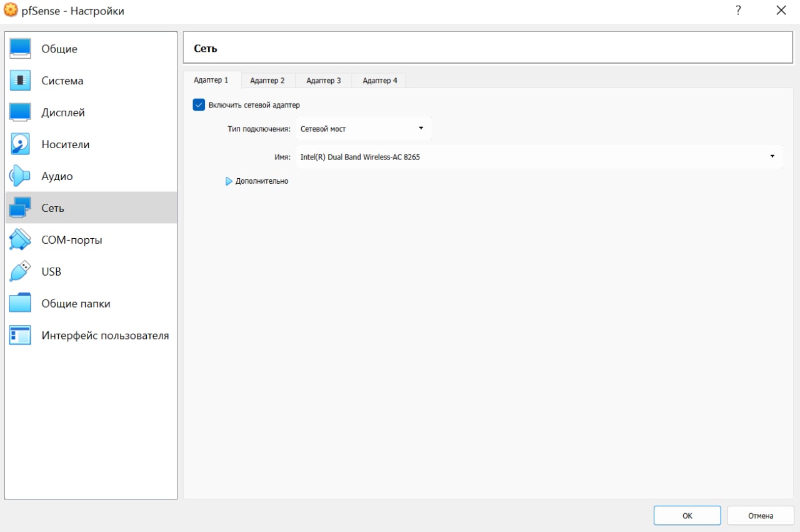Click the COM-порты serial connector icon
This screenshot has height=532, width=800.
pos(20,240)
